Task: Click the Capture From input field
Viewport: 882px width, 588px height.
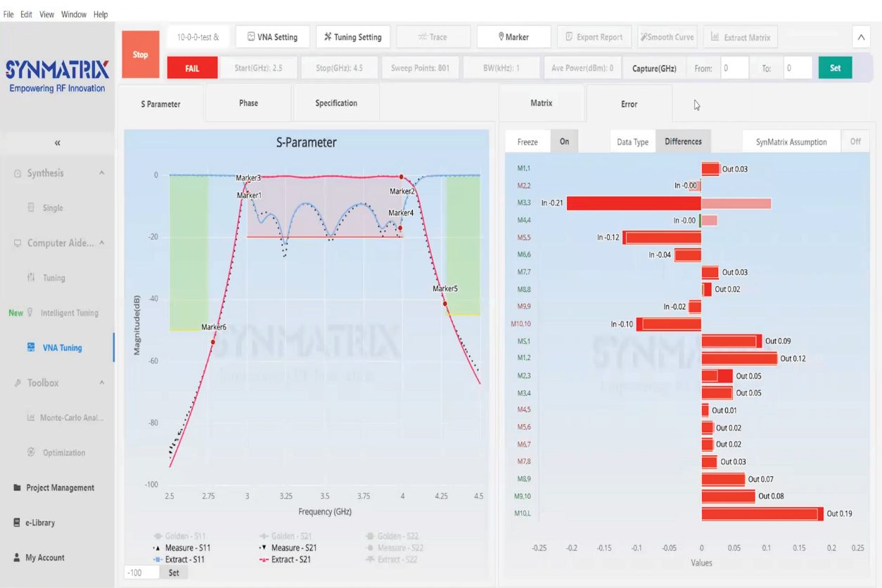Action: pyautogui.click(x=734, y=68)
